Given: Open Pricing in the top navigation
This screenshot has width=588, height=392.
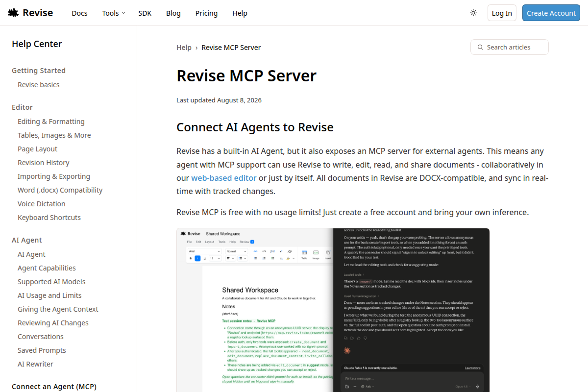Looking at the screenshot, I should click(x=206, y=13).
